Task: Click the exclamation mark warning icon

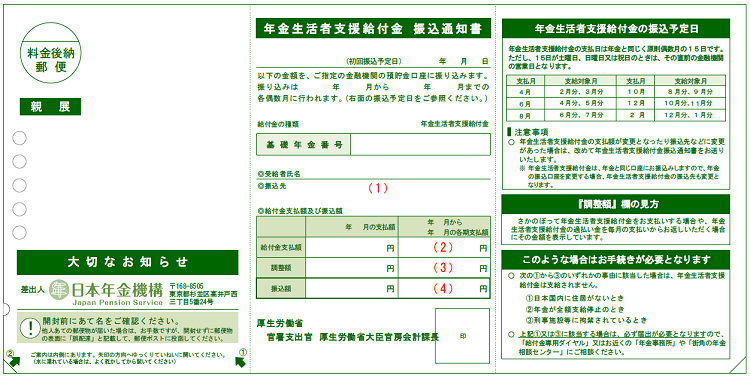Action: pyautogui.click(x=31, y=328)
